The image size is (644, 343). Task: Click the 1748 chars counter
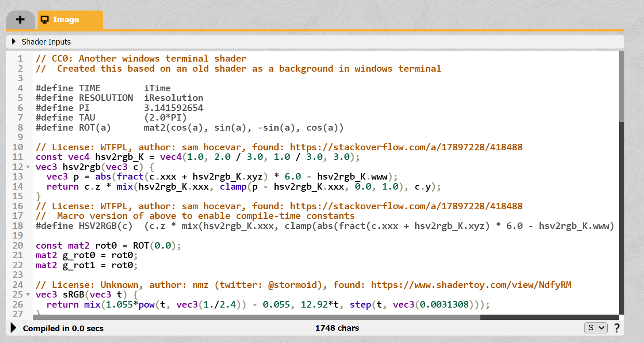pyautogui.click(x=337, y=328)
